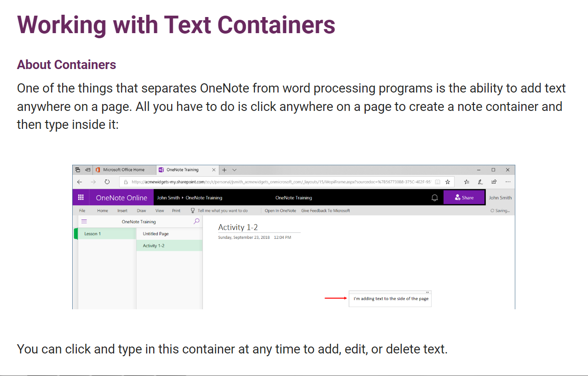
Task: Click the Working with Text Containers heading
Action: coord(176,24)
